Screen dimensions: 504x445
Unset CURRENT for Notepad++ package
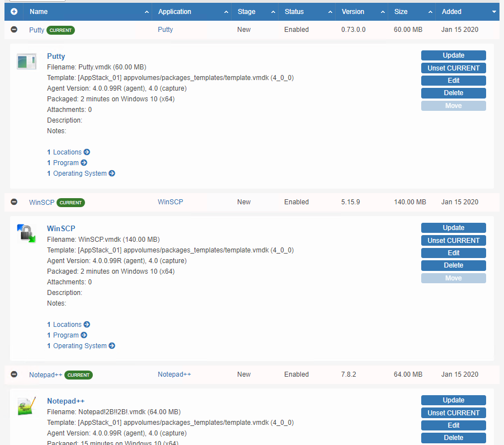[454, 413]
